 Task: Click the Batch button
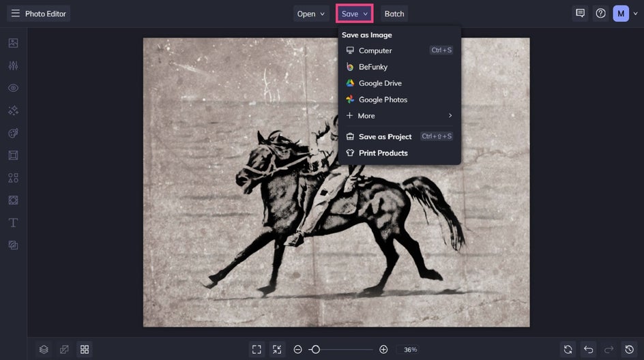tap(394, 14)
